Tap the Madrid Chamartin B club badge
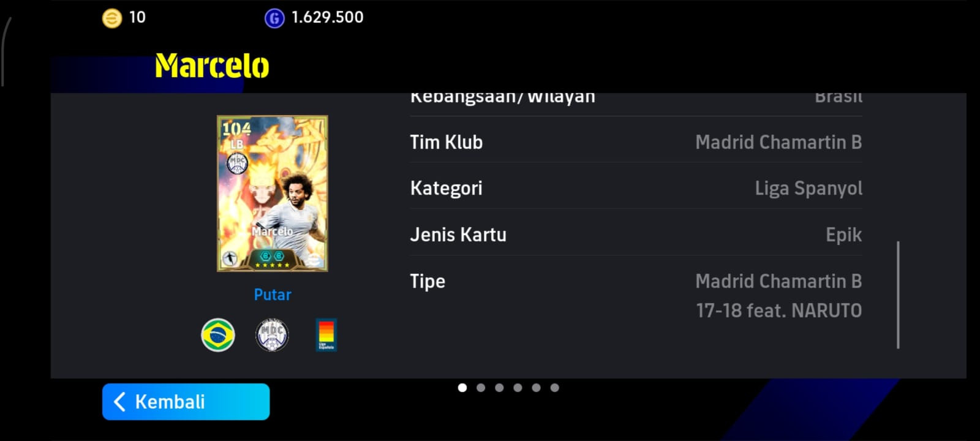Image resolution: width=980 pixels, height=441 pixels. [272, 335]
